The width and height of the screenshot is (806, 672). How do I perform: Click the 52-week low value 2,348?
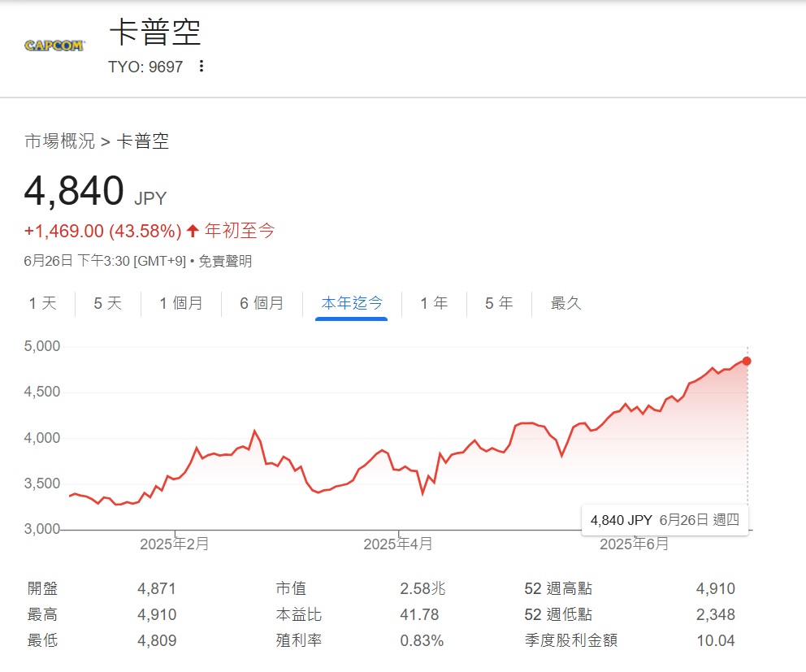tap(716, 614)
